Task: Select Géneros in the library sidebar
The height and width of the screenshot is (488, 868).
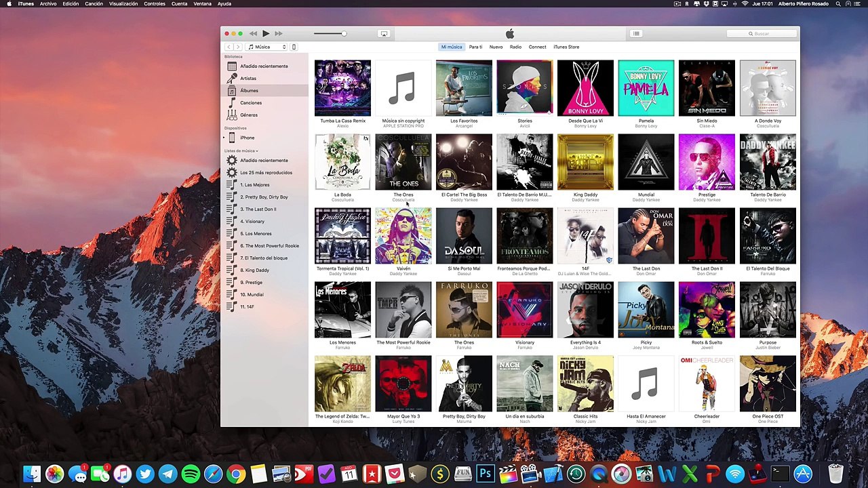Action: coord(248,115)
